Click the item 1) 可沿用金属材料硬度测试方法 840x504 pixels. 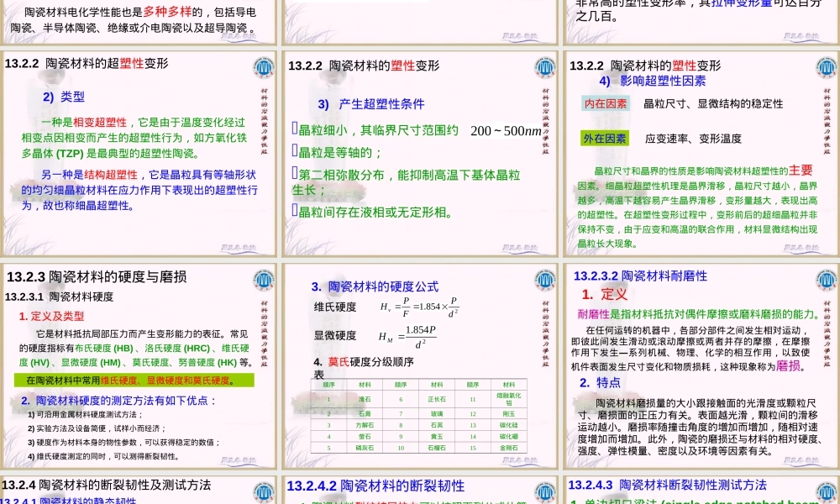tap(86, 415)
